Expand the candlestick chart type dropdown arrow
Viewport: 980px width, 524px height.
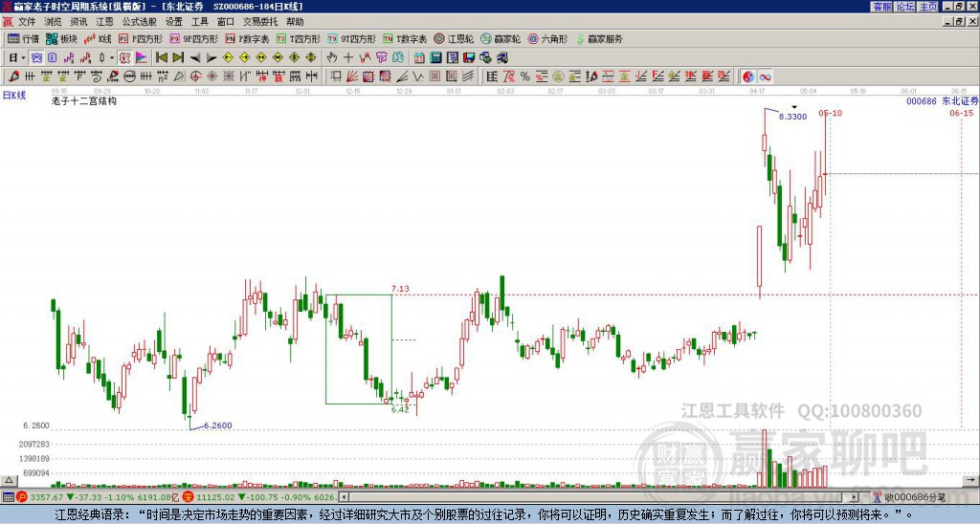click(112, 58)
